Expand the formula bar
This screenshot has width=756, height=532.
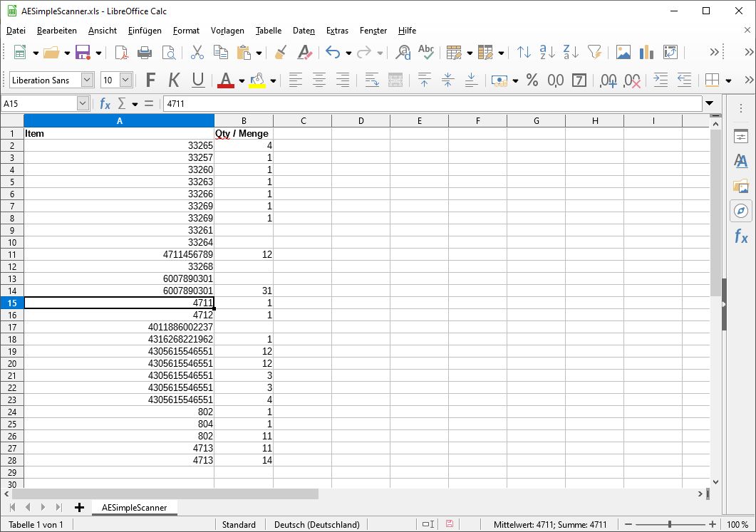[709, 103]
